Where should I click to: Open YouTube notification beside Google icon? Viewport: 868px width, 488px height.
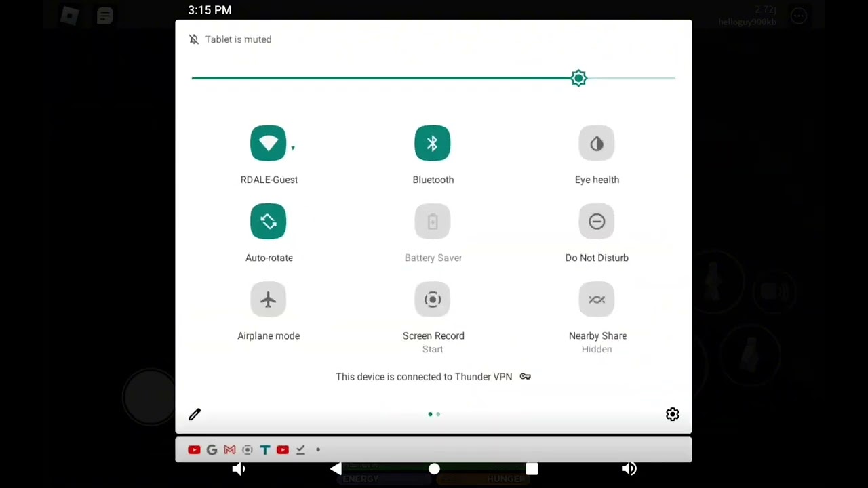pyautogui.click(x=194, y=450)
